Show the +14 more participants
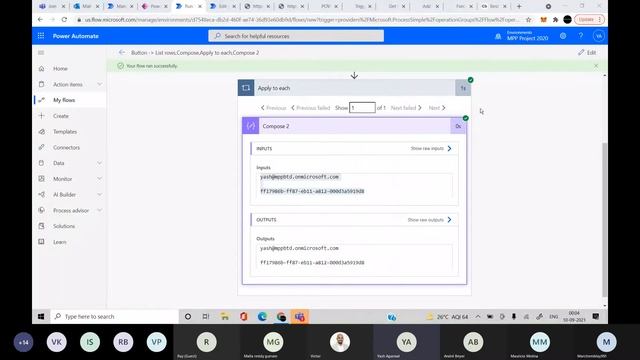 [x=23, y=342]
